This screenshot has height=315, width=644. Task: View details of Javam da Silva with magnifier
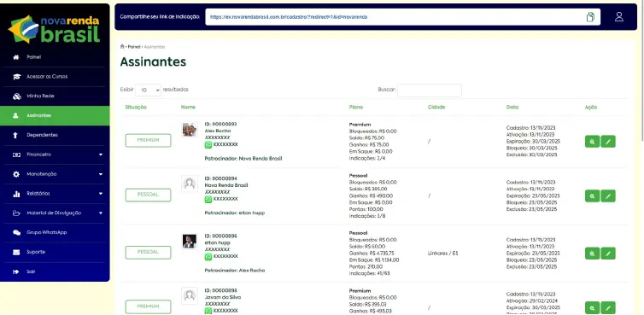pos(592,307)
